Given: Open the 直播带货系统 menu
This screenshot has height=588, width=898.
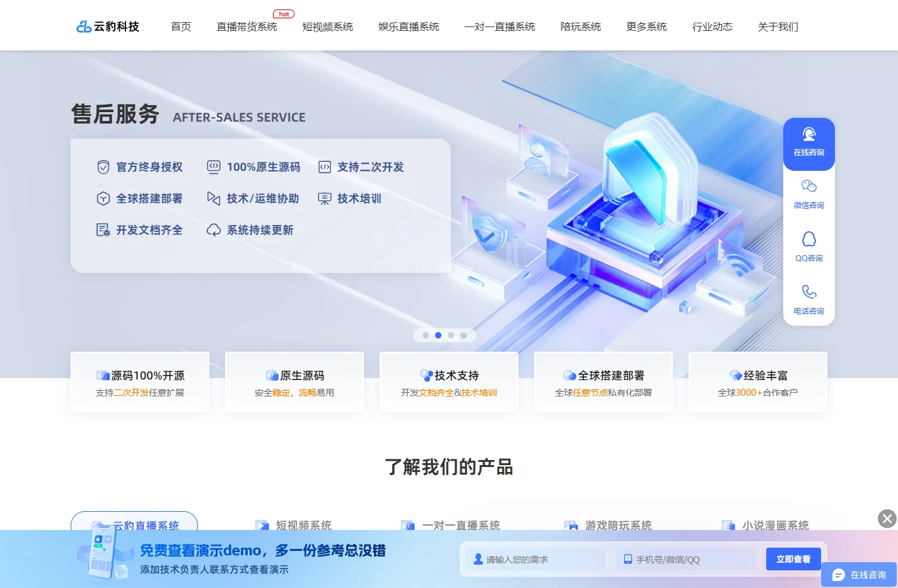Looking at the screenshot, I should 247,26.
